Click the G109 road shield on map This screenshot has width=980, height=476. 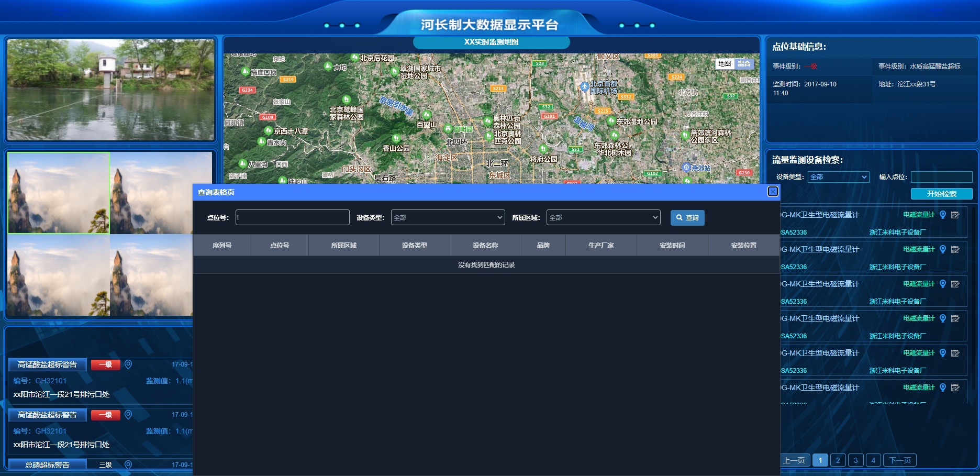(x=268, y=117)
